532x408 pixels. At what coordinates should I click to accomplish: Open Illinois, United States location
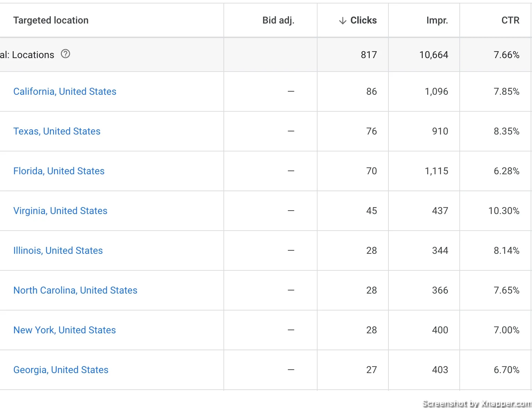(58, 250)
